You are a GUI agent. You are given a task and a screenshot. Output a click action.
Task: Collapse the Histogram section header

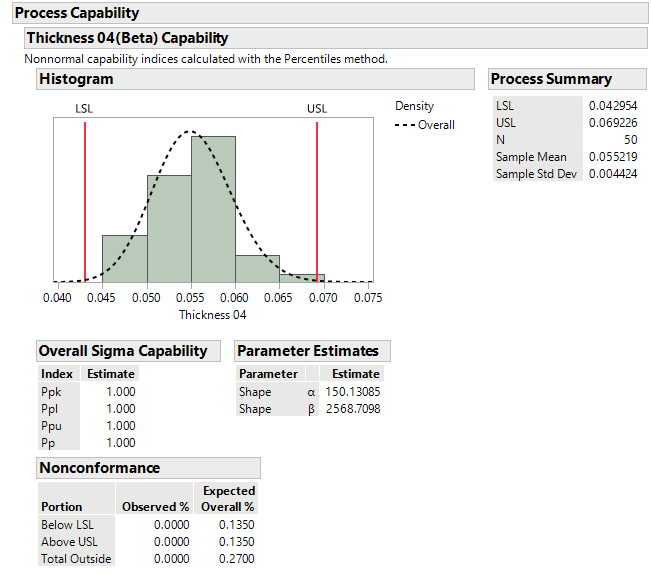coord(255,79)
